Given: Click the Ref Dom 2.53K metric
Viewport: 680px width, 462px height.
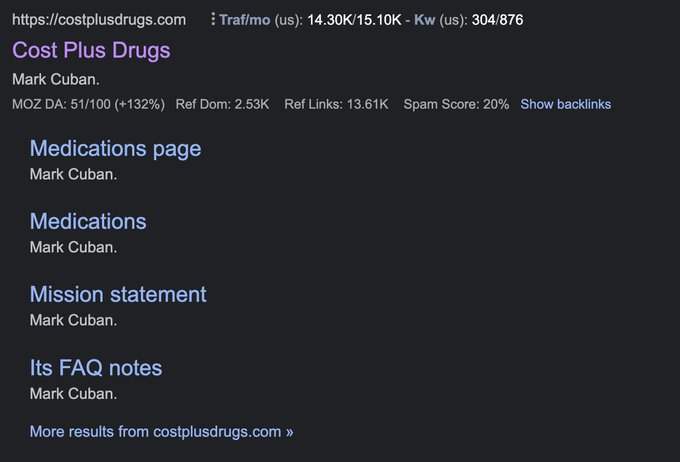Looking at the screenshot, I should click(222, 104).
